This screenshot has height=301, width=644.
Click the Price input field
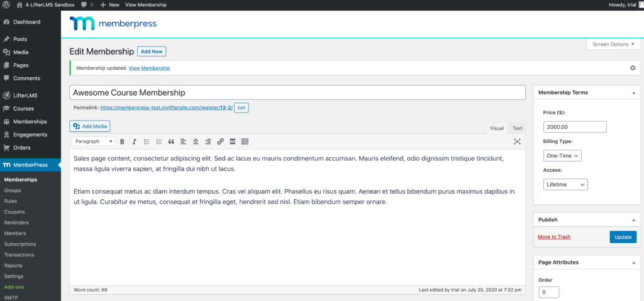[575, 128]
